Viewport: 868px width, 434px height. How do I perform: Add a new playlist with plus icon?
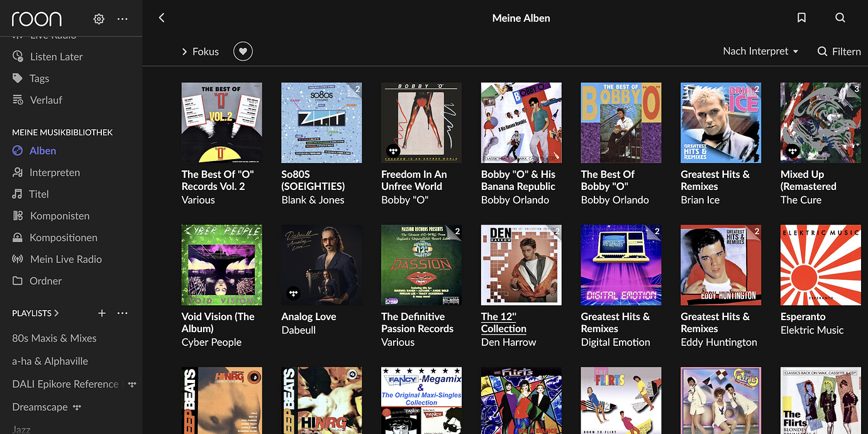click(102, 313)
